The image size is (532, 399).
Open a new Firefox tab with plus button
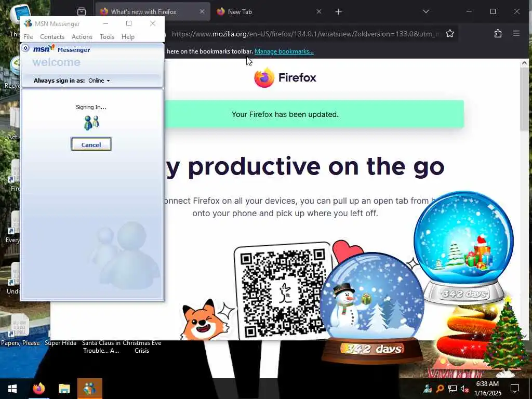[338, 12]
